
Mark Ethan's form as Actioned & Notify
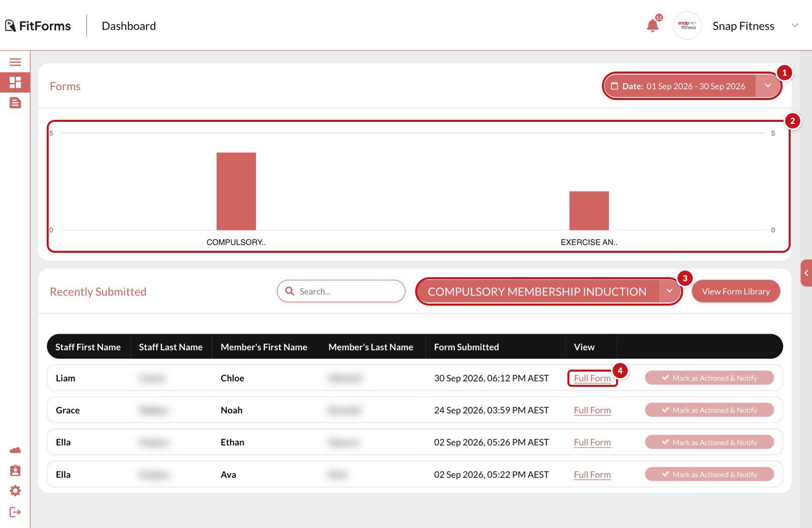pyautogui.click(x=709, y=442)
